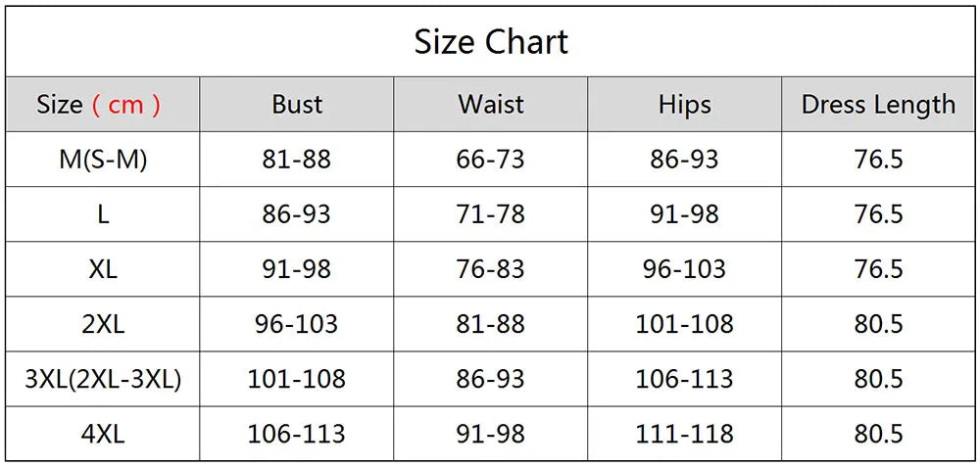Select the 3XL(2XL-3XL) size label
The width and height of the screenshot is (980, 467).
(x=103, y=379)
